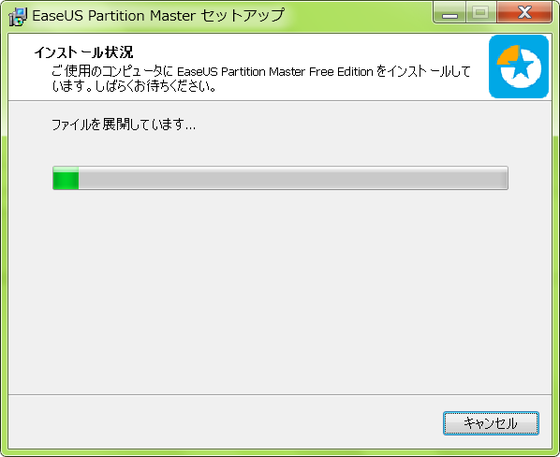Click the EaseUS Partition Master logo
Image resolution: width=560 pixels, height=457 pixels.
[519, 66]
